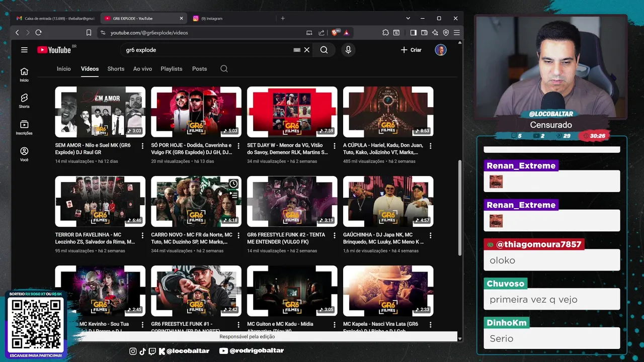Viewport: 644px width, 362px height.
Task: Open the A CÚPULA video thumbnail
Action: click(x=388, y=112)
